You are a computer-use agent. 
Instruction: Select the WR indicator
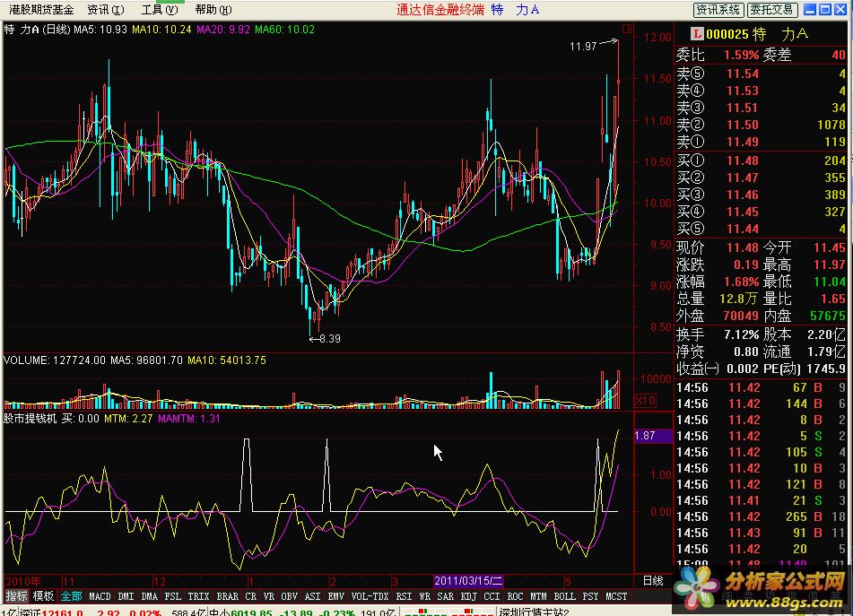(x=425, y=596)
